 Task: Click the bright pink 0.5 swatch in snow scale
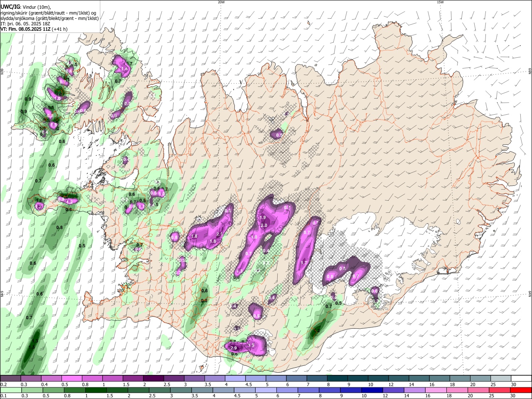pyautogui.click(x=71, y=379)
